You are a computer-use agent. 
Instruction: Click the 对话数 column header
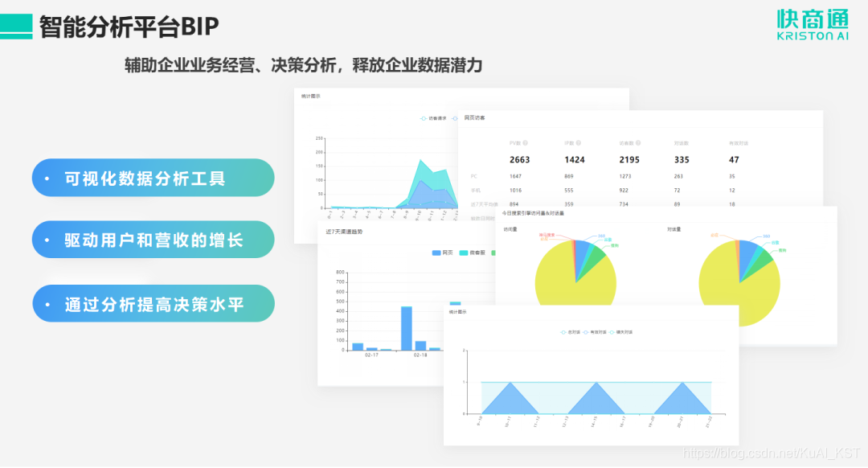tap(681, 143)
